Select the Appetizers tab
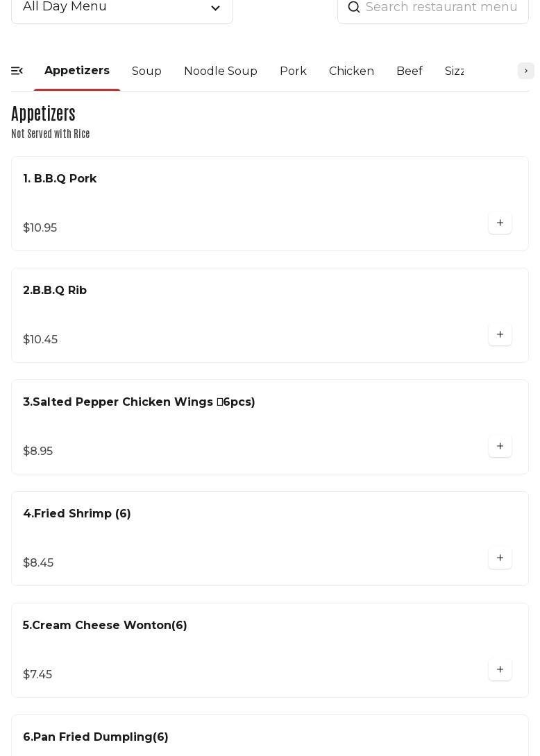 click(x=77, y=71)
